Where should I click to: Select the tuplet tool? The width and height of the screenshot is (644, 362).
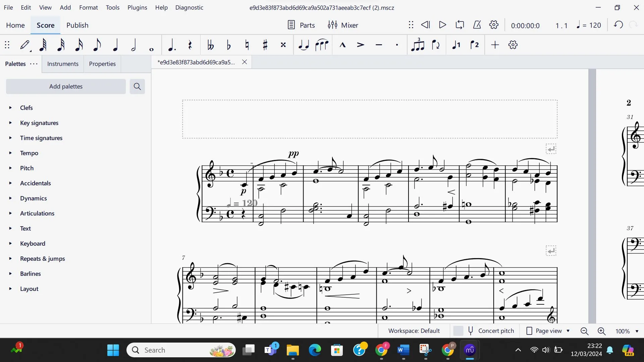point(418,45)
